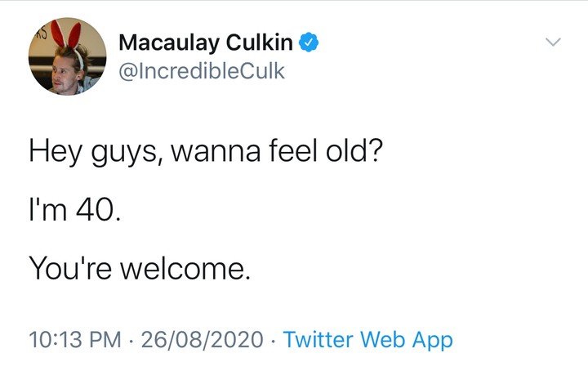Click the Twitter Web App source link
This screenshot has height=371, width=588.
tap(367, 339)
